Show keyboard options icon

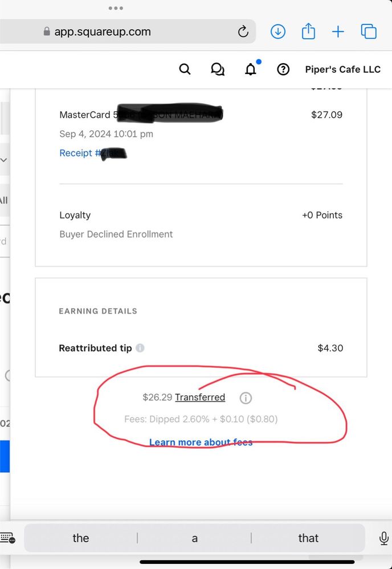pyautogui.click(x=7, y=538)
